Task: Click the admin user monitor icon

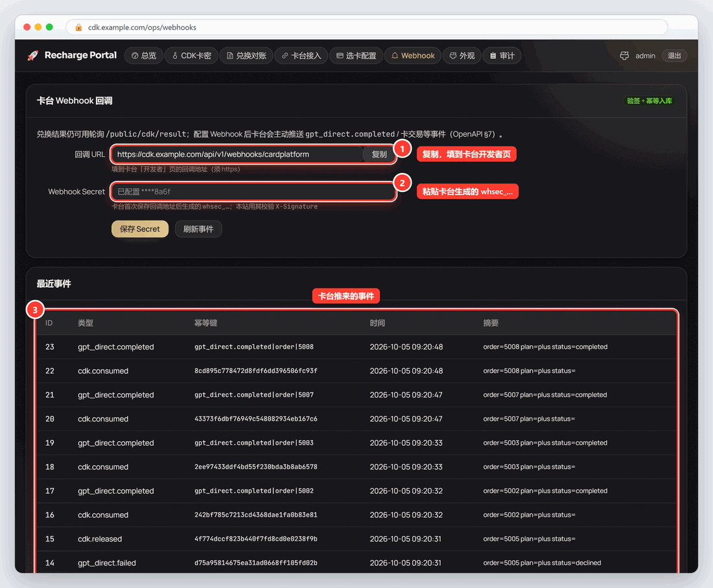Action: click(624, 56)
